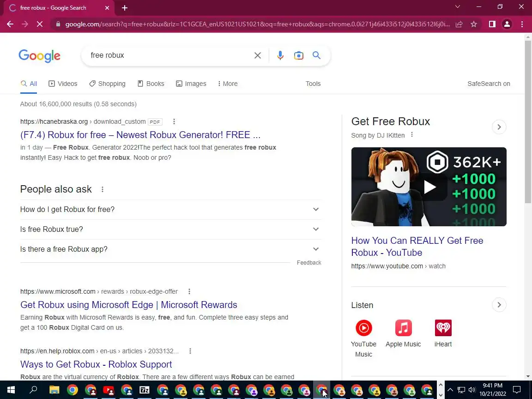Open the Robux for free Generator result
This screenshot has width=532, height=399.
[x=140, y=135]
